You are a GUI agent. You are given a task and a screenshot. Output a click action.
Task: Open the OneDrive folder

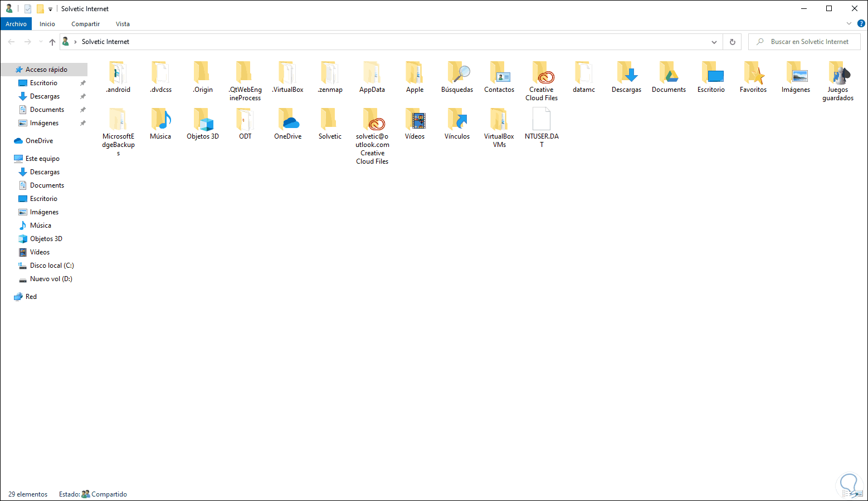[x=287, y=122]
